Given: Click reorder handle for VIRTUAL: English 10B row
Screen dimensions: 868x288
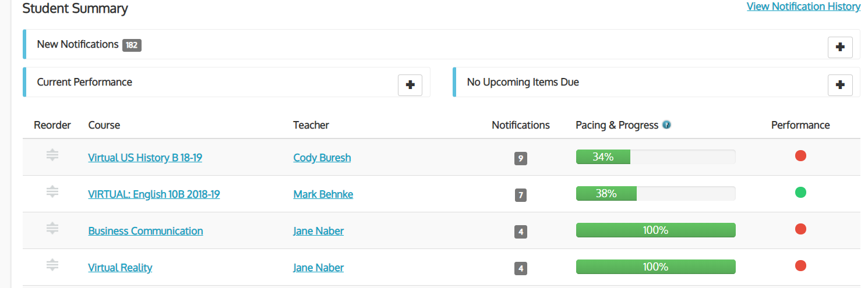Looking at the screenshot, I should click(52, 192).
